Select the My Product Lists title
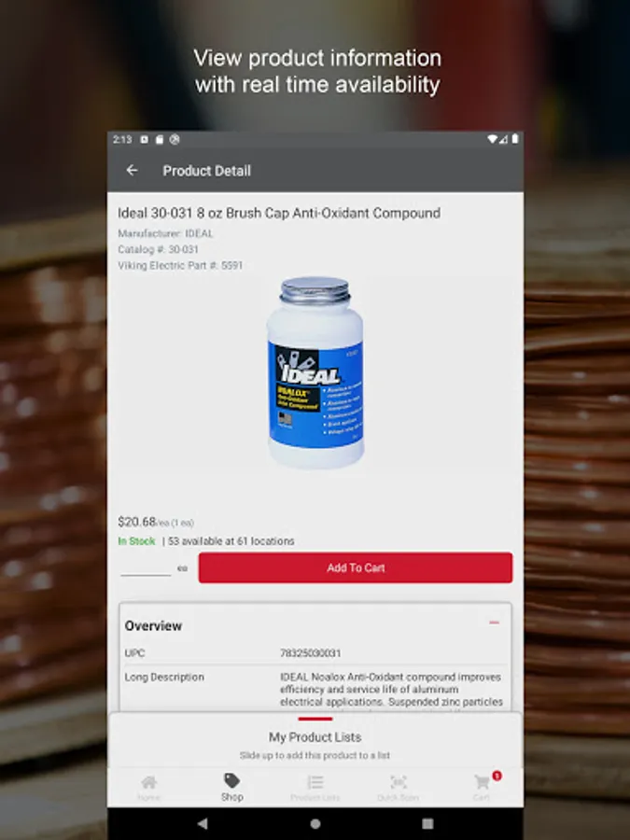Viewport: 630px width, 840px height. [315, 737]
